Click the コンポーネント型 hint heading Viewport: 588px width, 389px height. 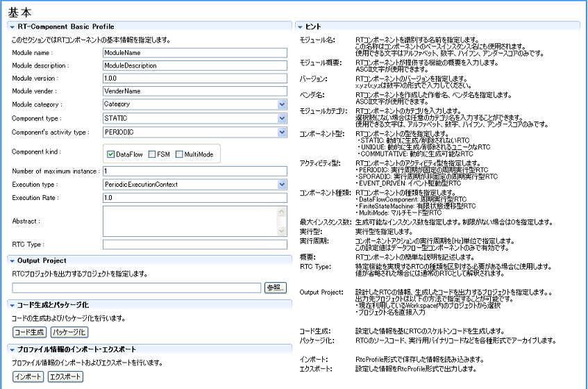click(x=321, y=134)
